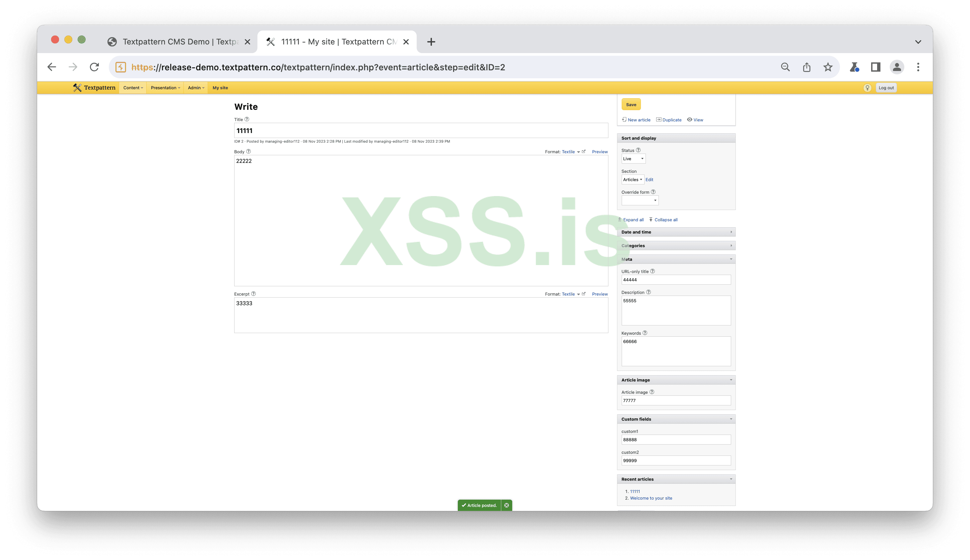Open the Section Articles dropdown

click(x=632, y=179)
